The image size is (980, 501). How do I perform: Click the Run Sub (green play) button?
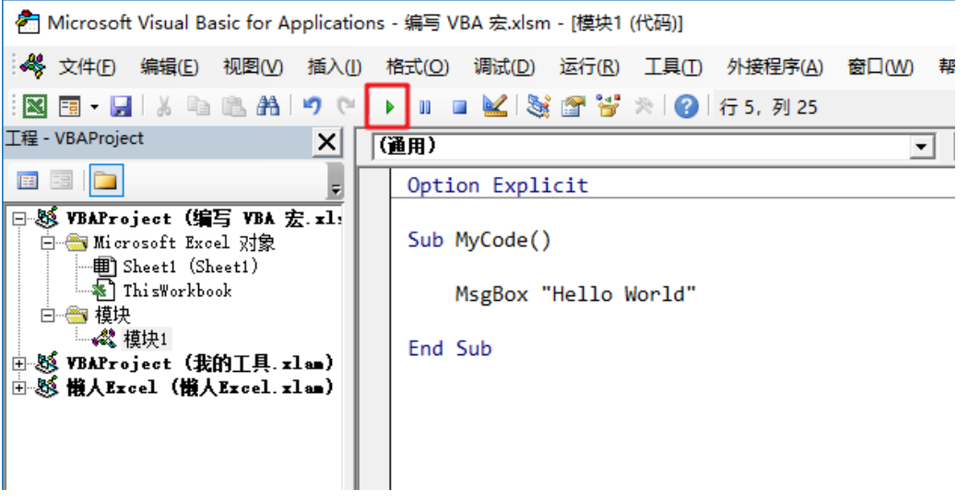coord(389,107)
